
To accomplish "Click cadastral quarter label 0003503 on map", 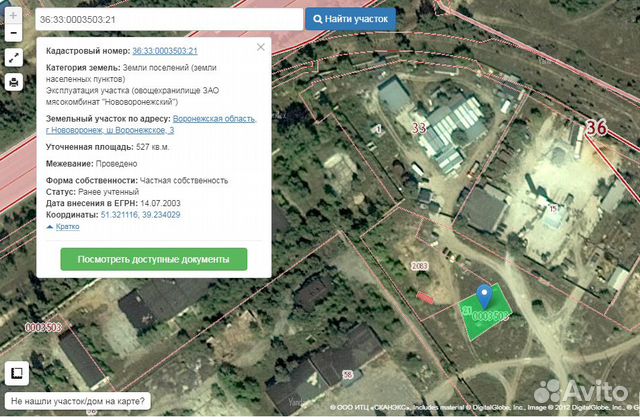I will pyautogui.click(x=43, y=327).
